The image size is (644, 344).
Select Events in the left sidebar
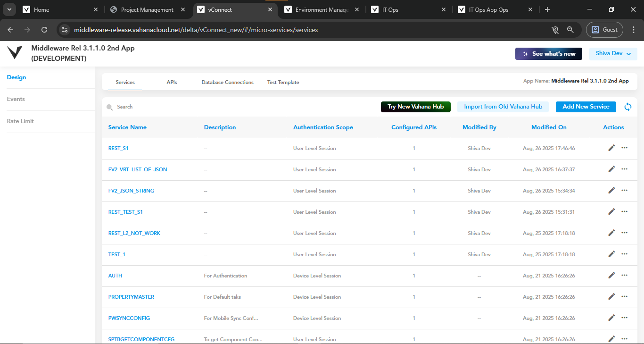pos(16,99)
